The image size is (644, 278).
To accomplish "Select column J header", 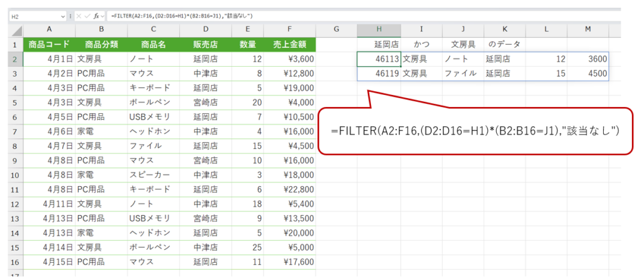I will pyautogui.click(x=463, y=30).
